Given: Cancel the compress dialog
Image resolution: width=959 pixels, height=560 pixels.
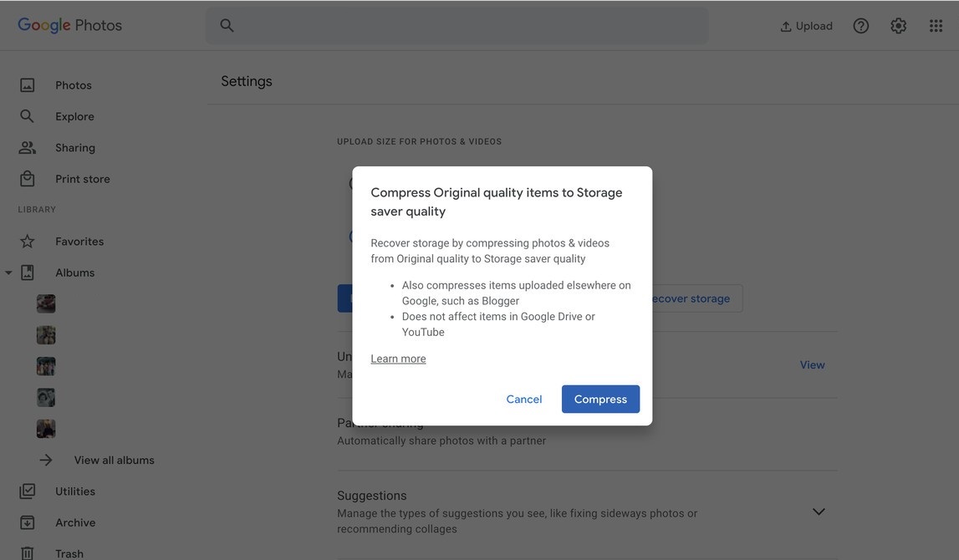Looking at the screenshot, I should point(524,399).
